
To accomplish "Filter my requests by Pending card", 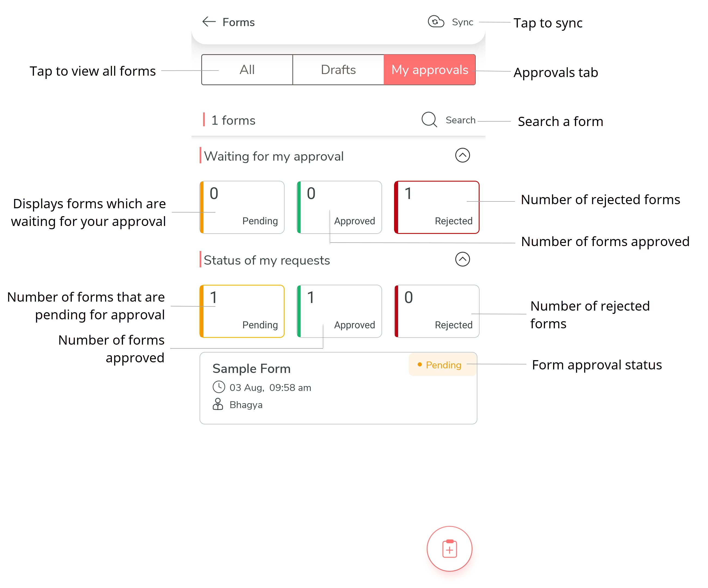I will coord(242,311).
